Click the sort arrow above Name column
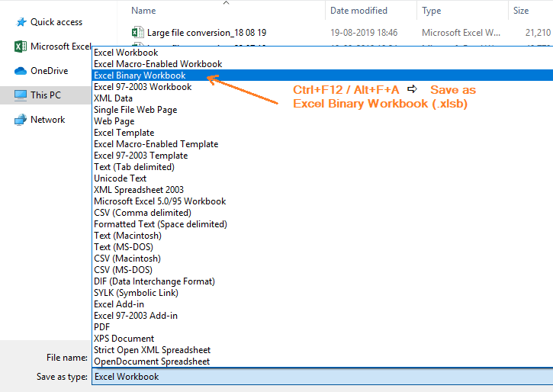 227,3
